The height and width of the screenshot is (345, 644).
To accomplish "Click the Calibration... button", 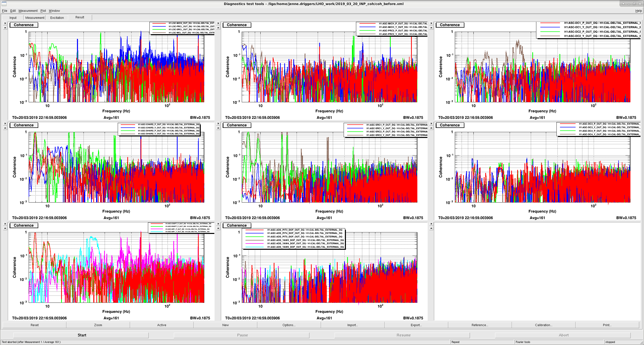I will (x=543, y=325).
